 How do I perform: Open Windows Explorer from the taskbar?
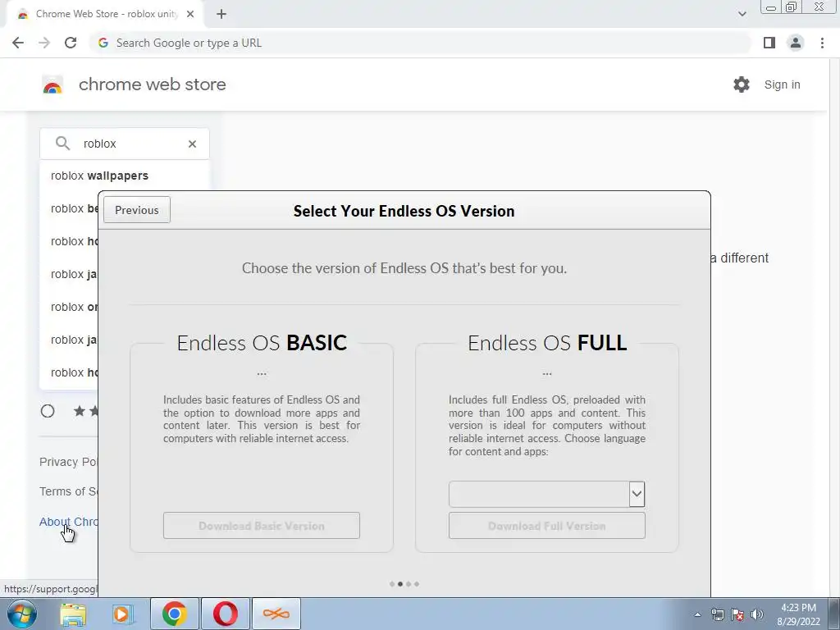(x=73, y=614)
